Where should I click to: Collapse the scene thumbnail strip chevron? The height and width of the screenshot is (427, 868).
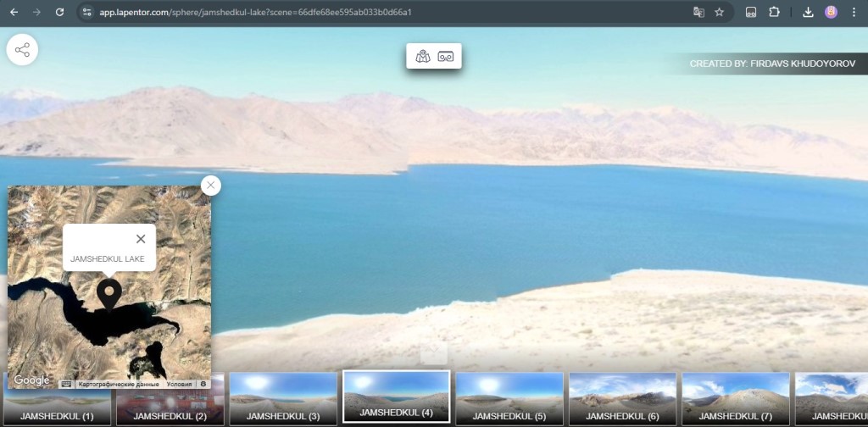pos(434,352)
